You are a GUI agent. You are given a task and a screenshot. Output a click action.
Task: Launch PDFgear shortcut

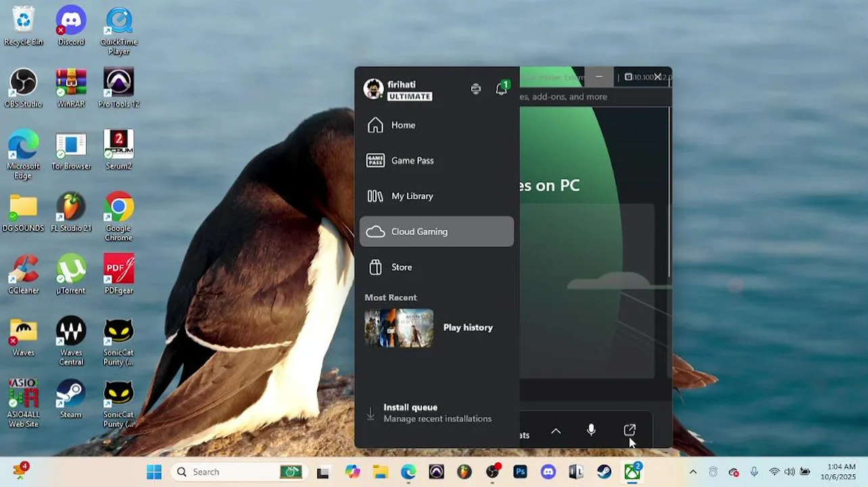click(x=119, y=275)
